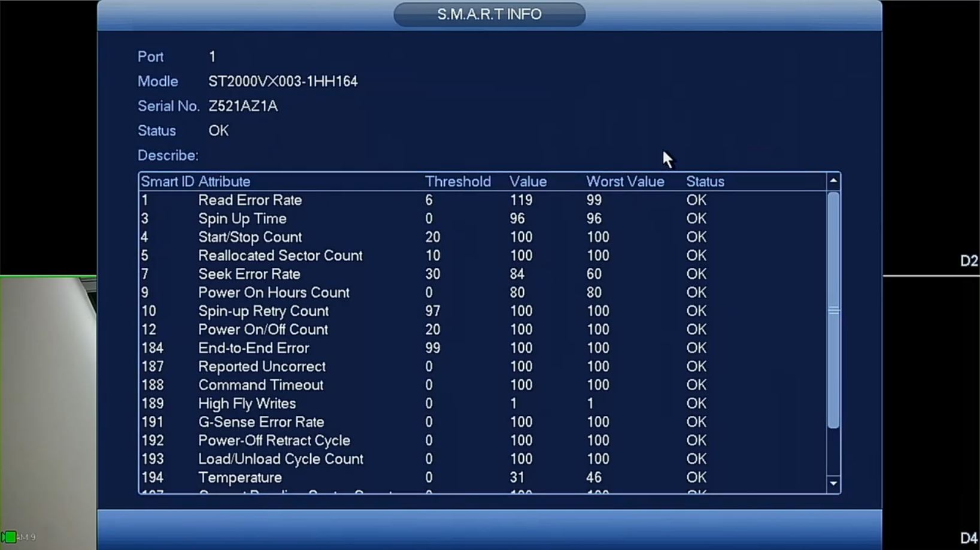Select the Reallocated Sector Count row
Viewport: 980px width, 550px height.
[x=483, y=256]
